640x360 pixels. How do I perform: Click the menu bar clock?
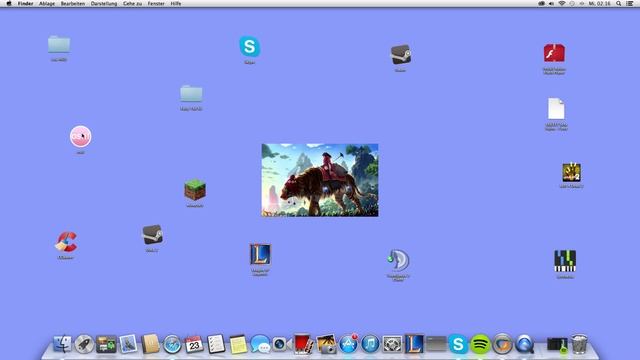pos(599,3)
